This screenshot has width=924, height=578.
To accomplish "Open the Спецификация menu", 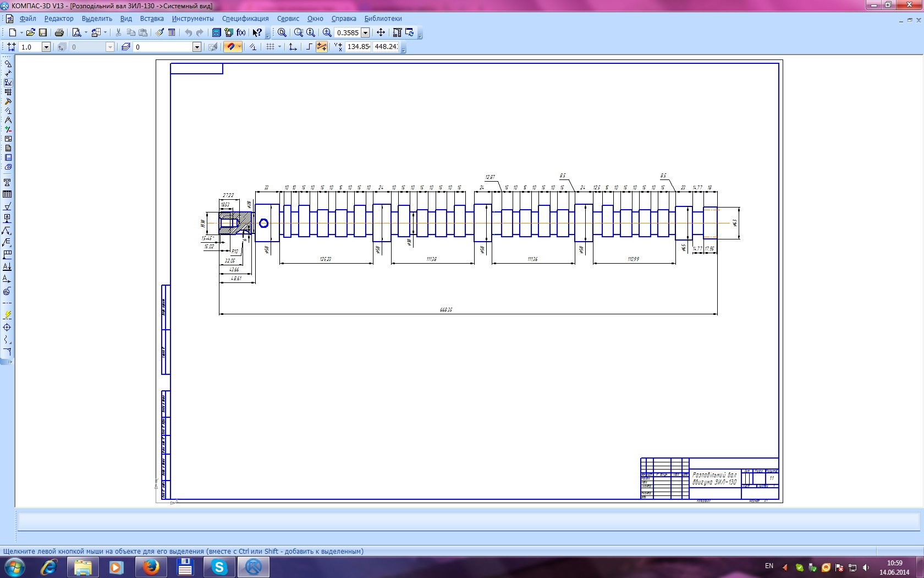I will [x=245, y=19].
